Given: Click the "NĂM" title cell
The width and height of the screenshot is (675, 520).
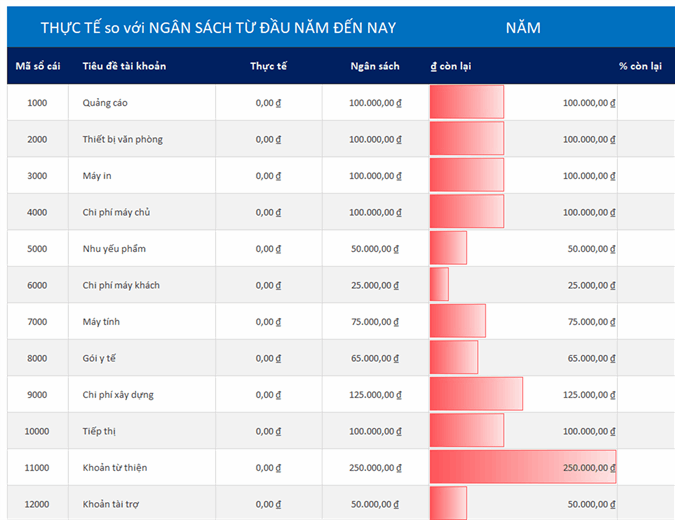Looking at the screenshot, I should [523, 28].
